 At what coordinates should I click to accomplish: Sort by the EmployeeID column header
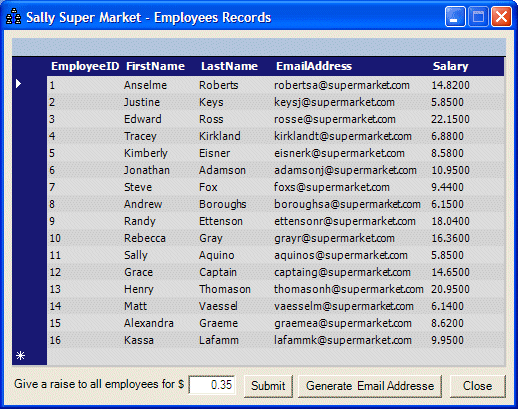[x=85, y=66]
